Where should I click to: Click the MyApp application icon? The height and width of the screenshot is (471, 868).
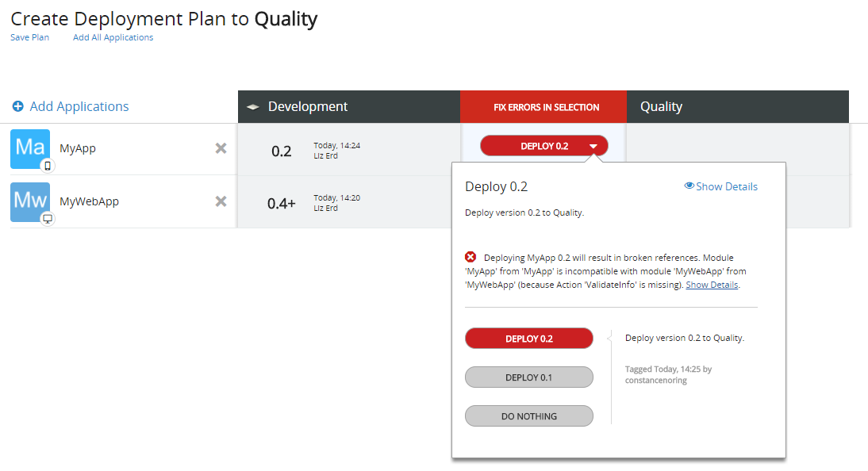click(x=29, y=148)
